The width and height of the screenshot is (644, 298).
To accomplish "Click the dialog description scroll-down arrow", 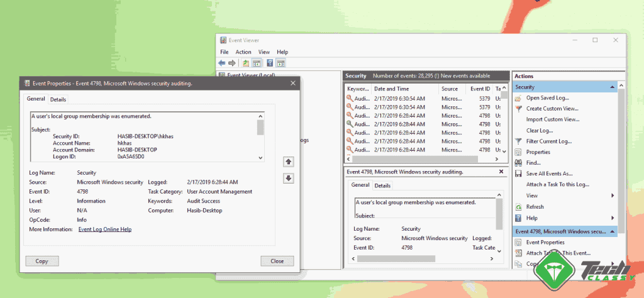I will pyautogui.click(x=260, y=158).
